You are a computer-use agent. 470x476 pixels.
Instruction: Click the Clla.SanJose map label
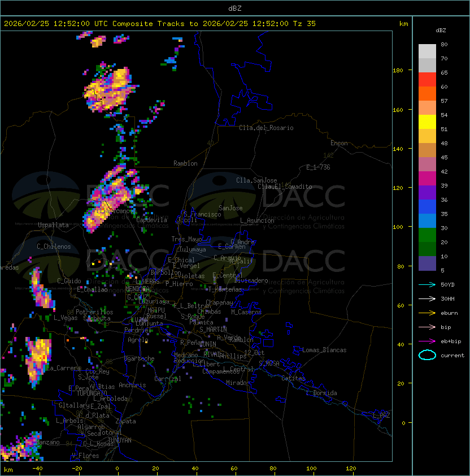click(x=256, y=180)
